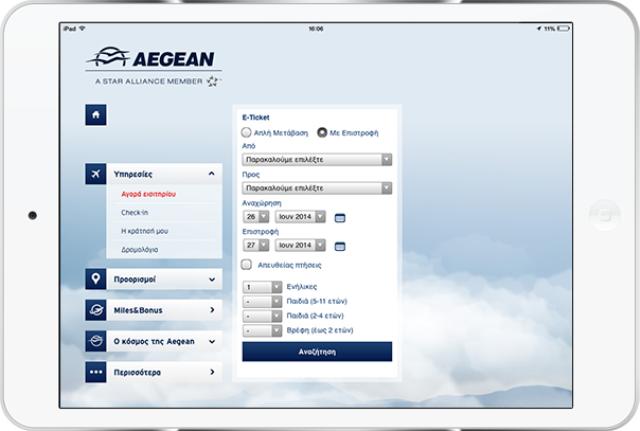Image resolution: width=640 pixels, height=431 pixels.
Task: Open the departure date calendar icon
Action: click(x=339, y=217)
